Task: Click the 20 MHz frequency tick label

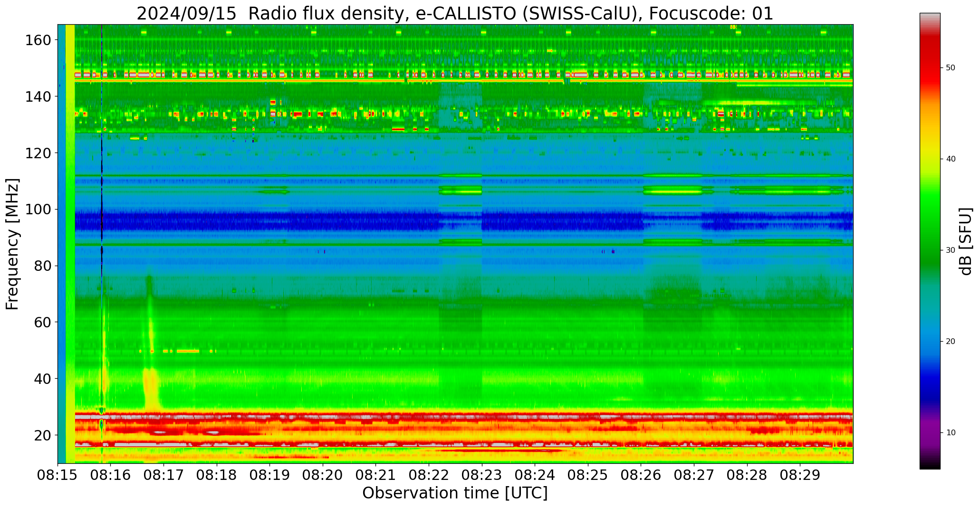Action: (42, 435)
